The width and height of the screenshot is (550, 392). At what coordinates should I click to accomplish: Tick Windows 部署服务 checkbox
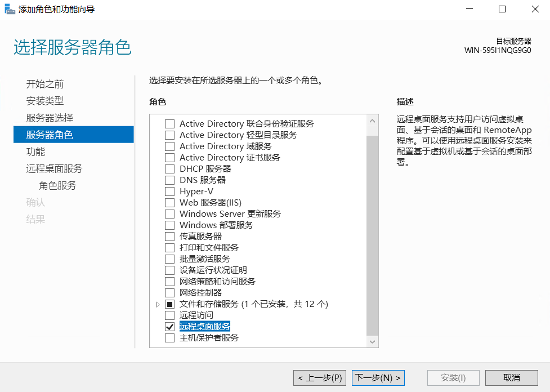170,225
